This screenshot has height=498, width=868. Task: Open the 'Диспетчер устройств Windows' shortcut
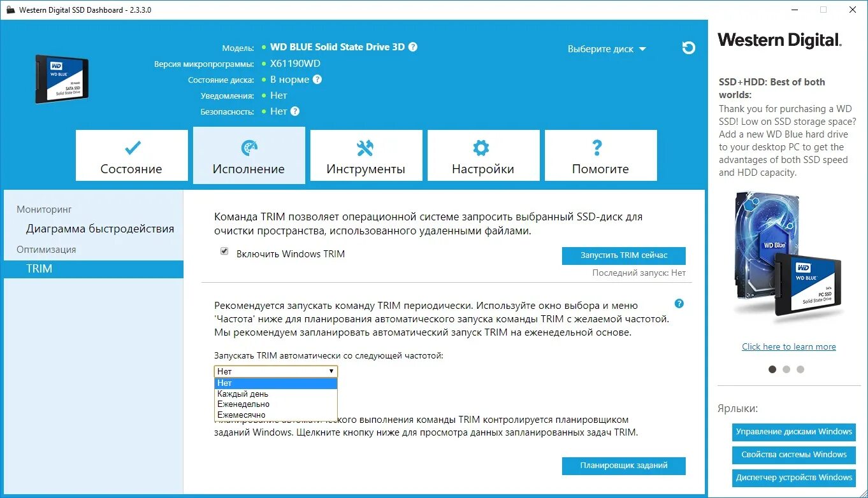pos(794,478)
